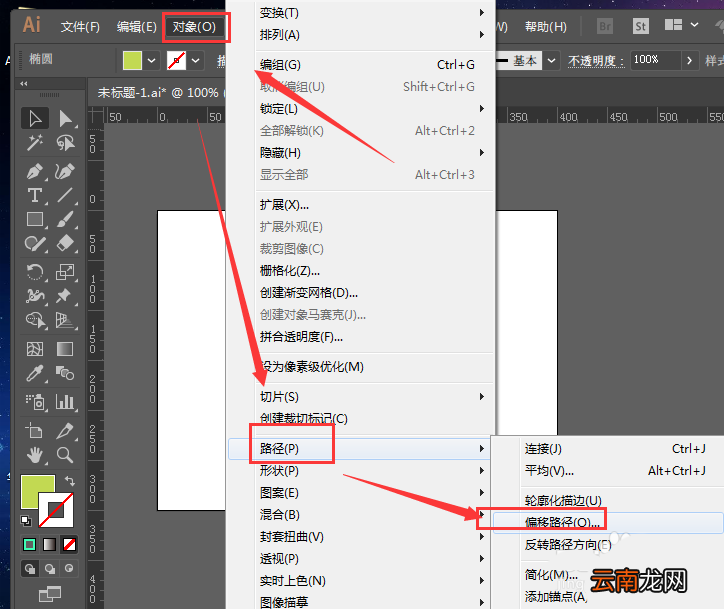Select the Lasso tool
The image size is (724, 609).
pos(65,143)
